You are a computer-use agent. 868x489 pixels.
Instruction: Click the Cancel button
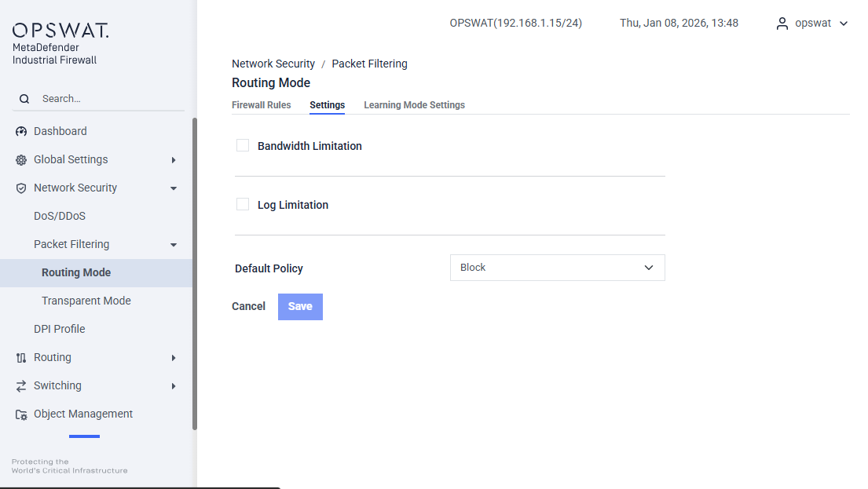pos(248,306)
